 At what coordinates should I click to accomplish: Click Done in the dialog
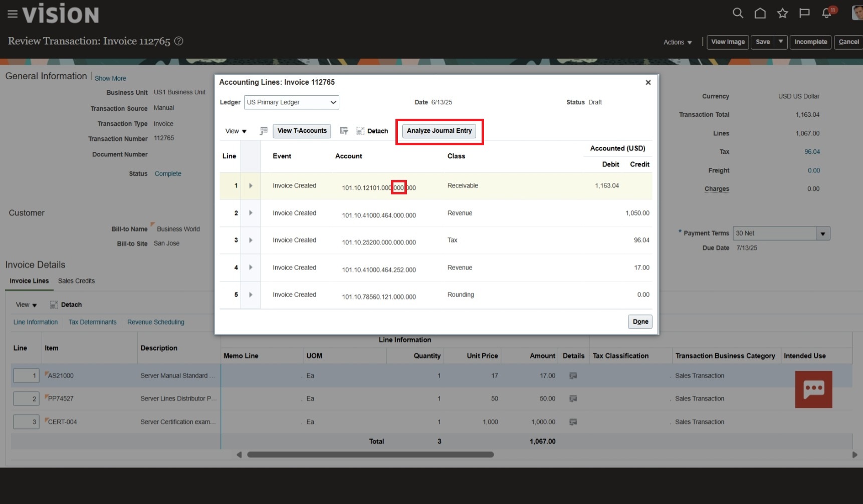click(x=640, y=322)
